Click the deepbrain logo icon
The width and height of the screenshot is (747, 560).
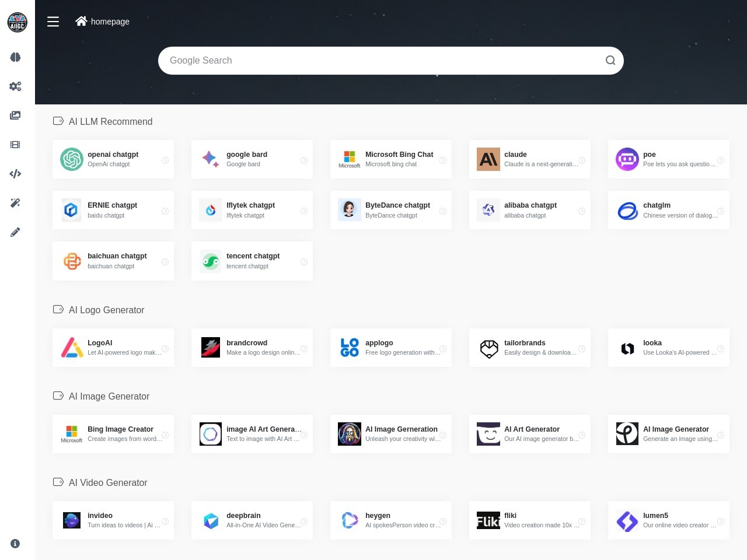coord(211,520)
